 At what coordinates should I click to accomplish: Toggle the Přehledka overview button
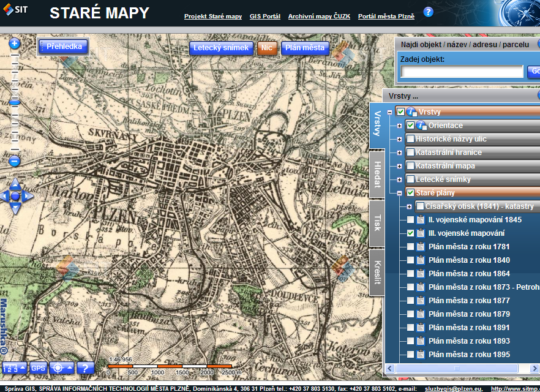pyautogui.click(x=64, y=47)
